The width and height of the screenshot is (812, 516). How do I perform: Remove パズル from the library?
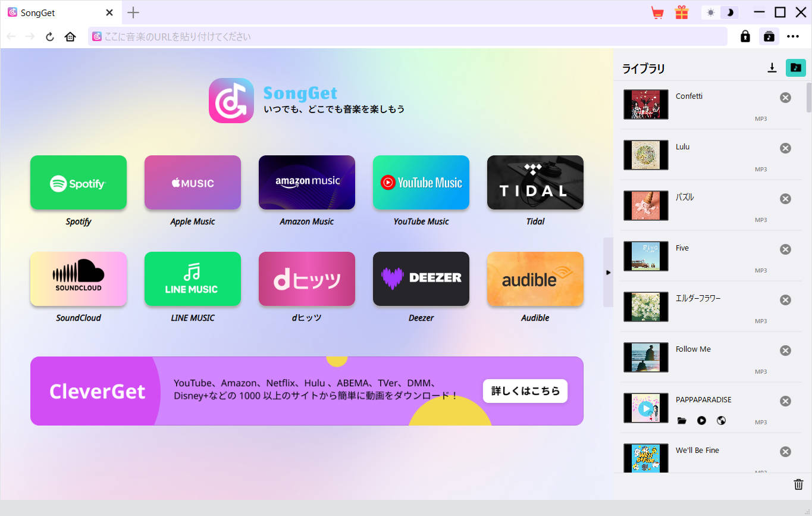click(x=785, y=199)
